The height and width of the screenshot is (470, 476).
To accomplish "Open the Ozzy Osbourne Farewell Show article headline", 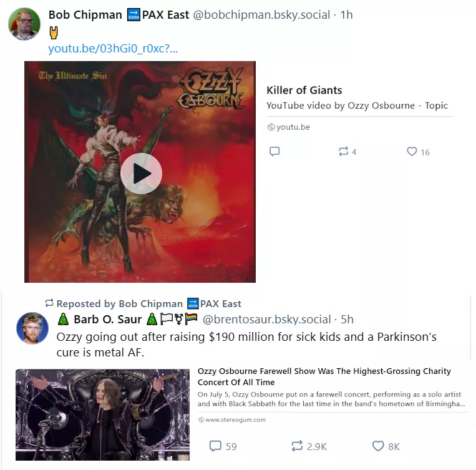I will (x=324, y=376).
